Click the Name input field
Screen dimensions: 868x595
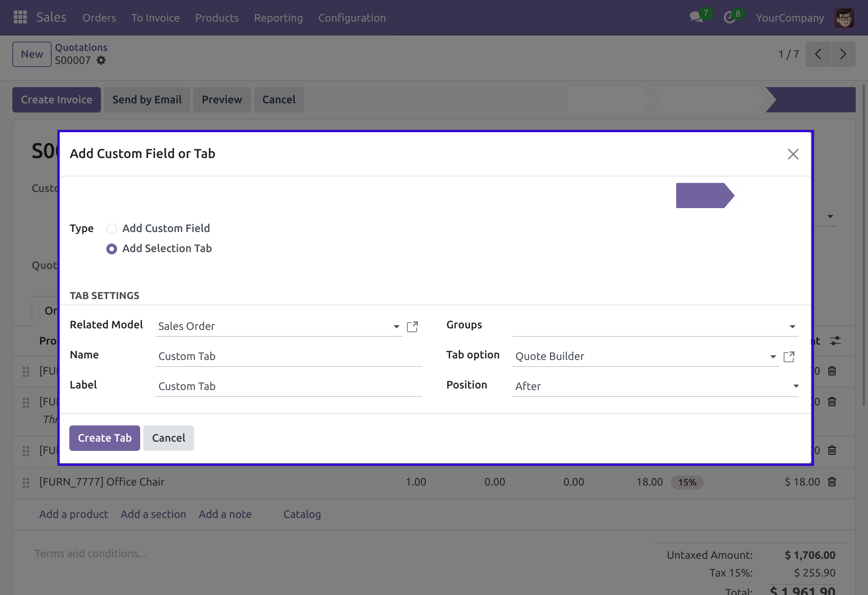[289, 356]
